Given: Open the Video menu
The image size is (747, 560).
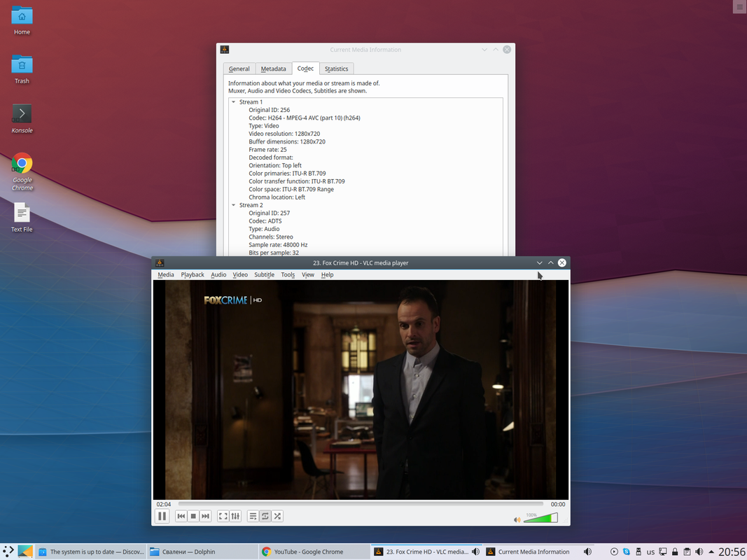Looking at the screenshot, I should pos(240,275).
